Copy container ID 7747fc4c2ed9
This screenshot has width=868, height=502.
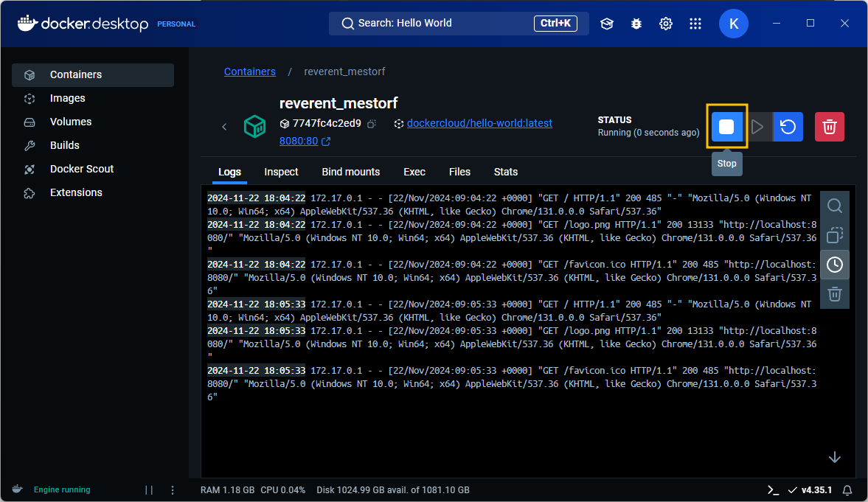pyautogui.click(x=372, y=124)
